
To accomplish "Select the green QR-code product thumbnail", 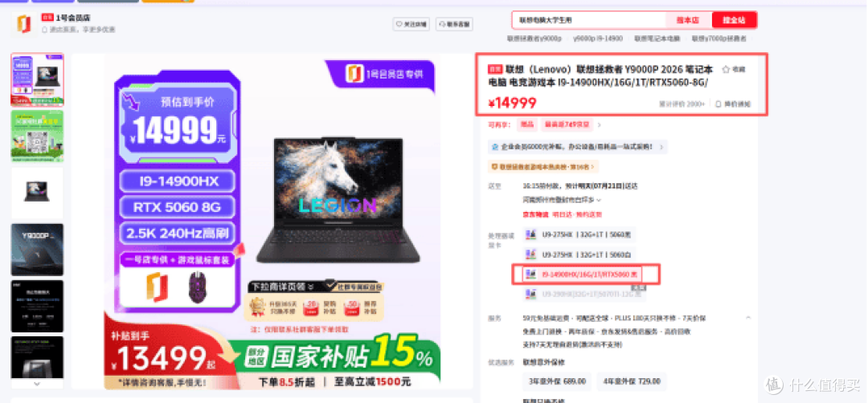I will click(x=37, y=136).
